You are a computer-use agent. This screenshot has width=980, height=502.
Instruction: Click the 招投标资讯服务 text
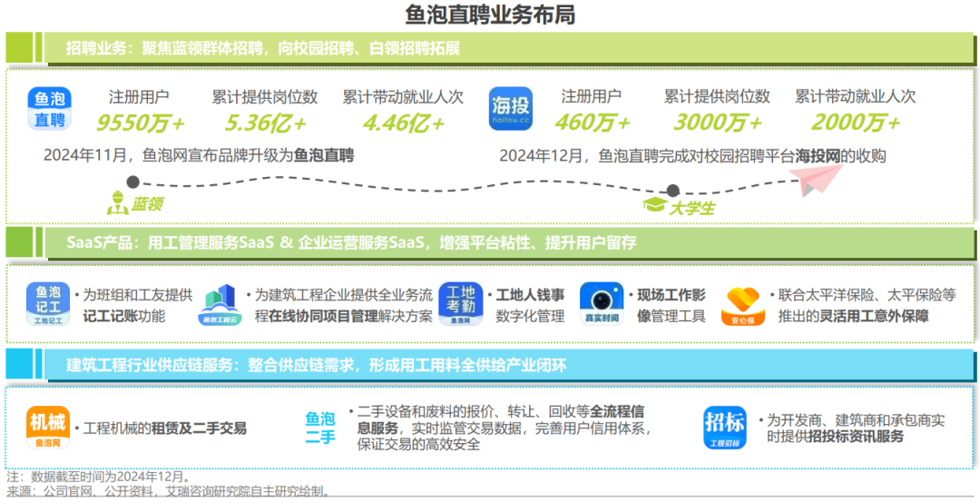pyautogui.click(x=856, y=437)
